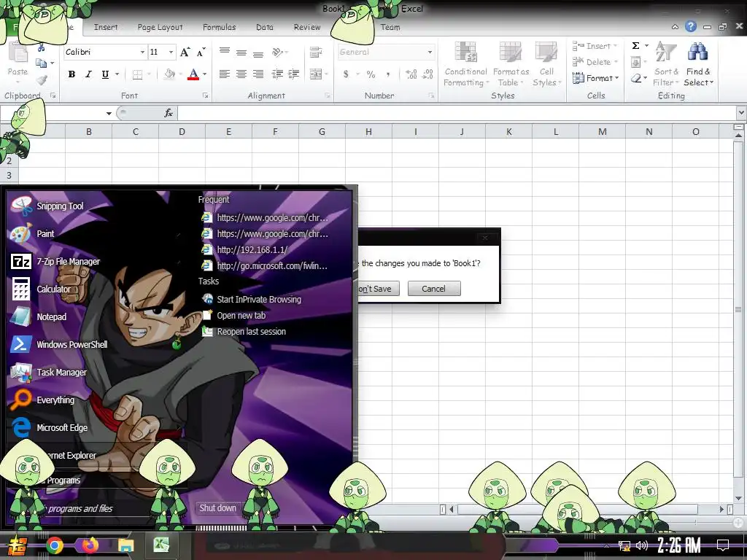Open the font size 11 dropdown
Image resolution: width=747 pixels, height=560 pixels.
[171, 52]
